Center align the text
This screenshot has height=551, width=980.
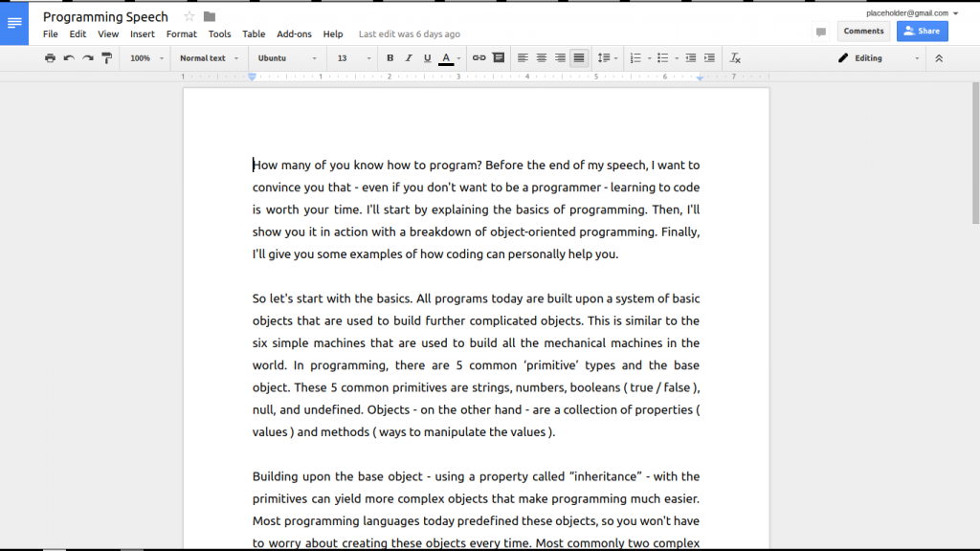tap(542, 58)
